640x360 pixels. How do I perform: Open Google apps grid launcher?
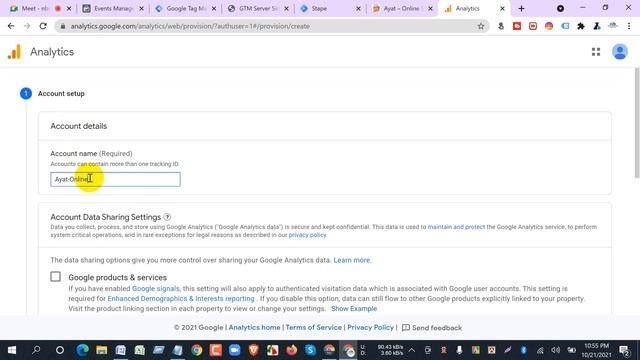click(x=596, y=52)
